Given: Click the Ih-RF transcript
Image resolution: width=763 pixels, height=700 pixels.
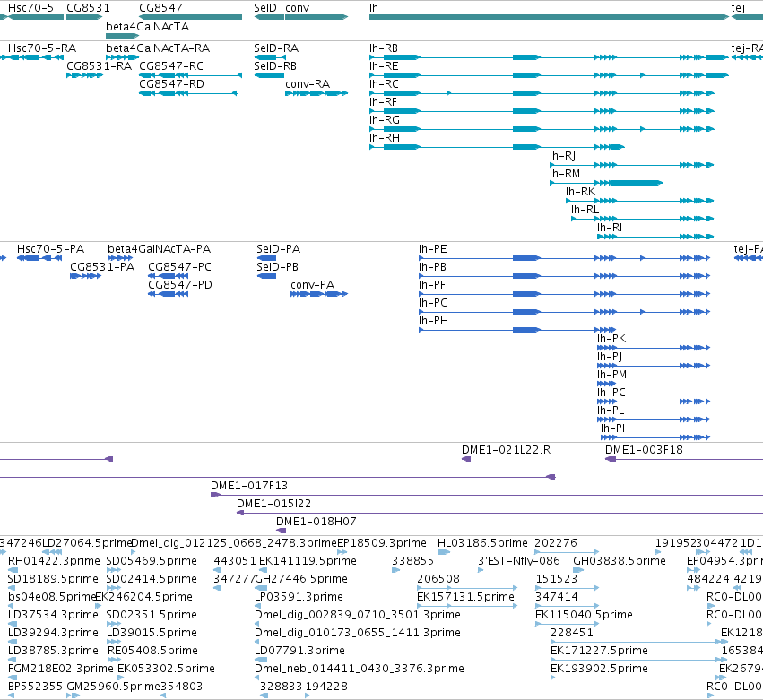Looking at the screenshot, I should tap(542, 111).
